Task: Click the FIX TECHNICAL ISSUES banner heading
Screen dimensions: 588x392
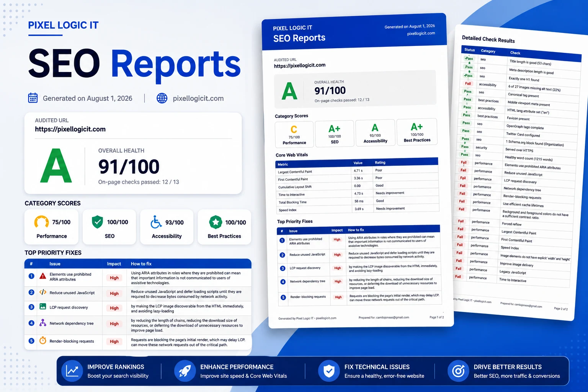Action: (377, 367)
